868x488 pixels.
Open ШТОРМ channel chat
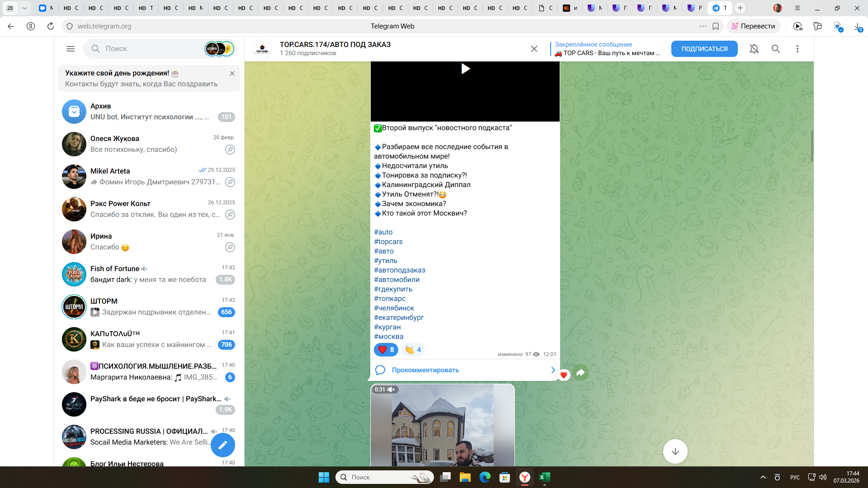click(x=149, y=307)
